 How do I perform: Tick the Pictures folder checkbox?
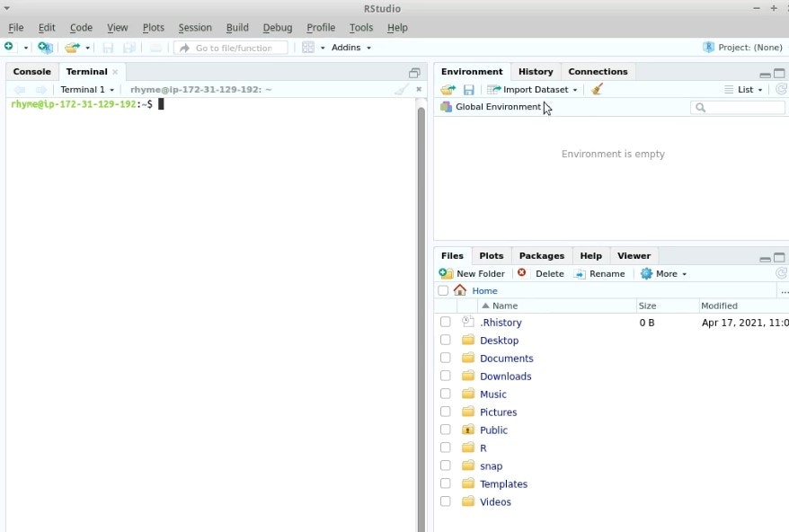pos(446,412)
